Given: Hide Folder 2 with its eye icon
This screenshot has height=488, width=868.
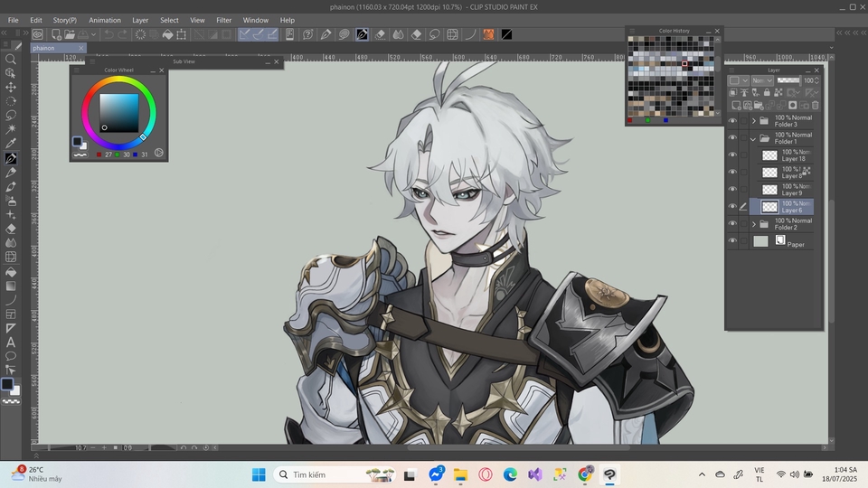Looking at the screenshot, I should click(732, 223).
